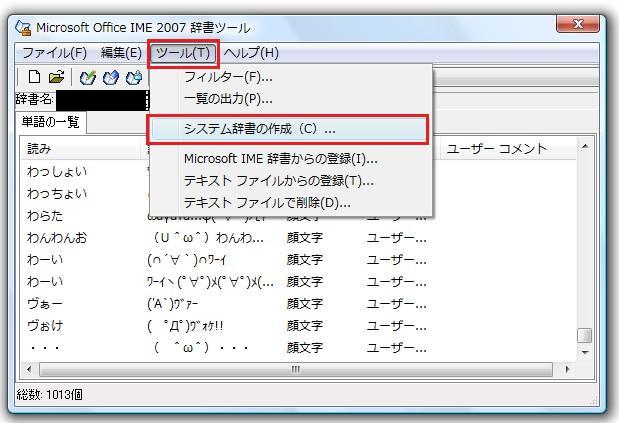Viewport: 619px width, 423px height.
Task: Open the 編集(E) menu
Action: 121,53
